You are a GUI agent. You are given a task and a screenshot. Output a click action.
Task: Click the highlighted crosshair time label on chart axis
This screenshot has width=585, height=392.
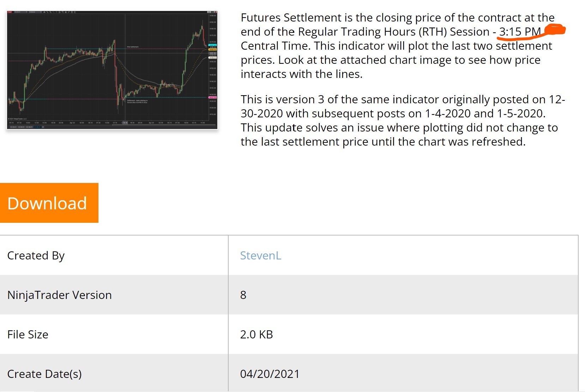(x=125, y=123)
